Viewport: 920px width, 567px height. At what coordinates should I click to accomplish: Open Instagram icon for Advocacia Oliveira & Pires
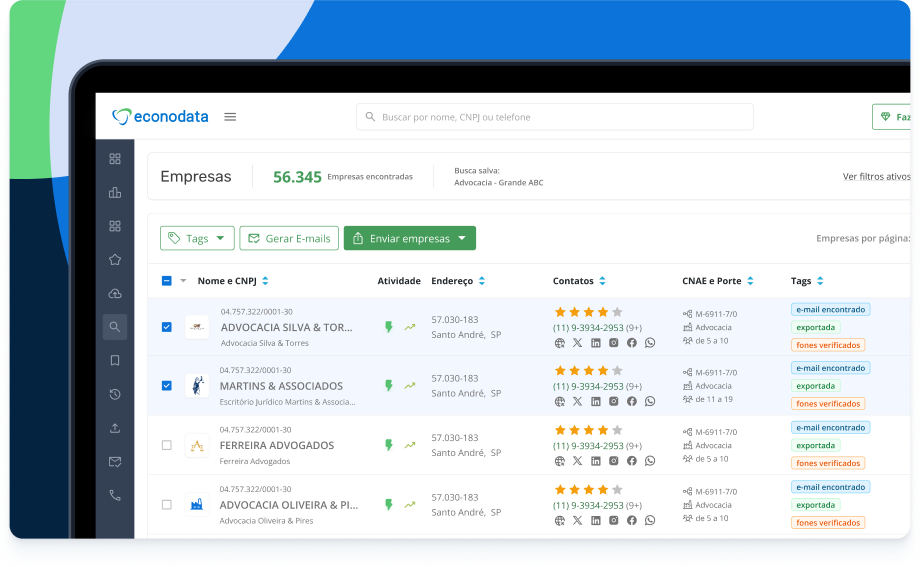pyautogui.click(x=614, y=520)
